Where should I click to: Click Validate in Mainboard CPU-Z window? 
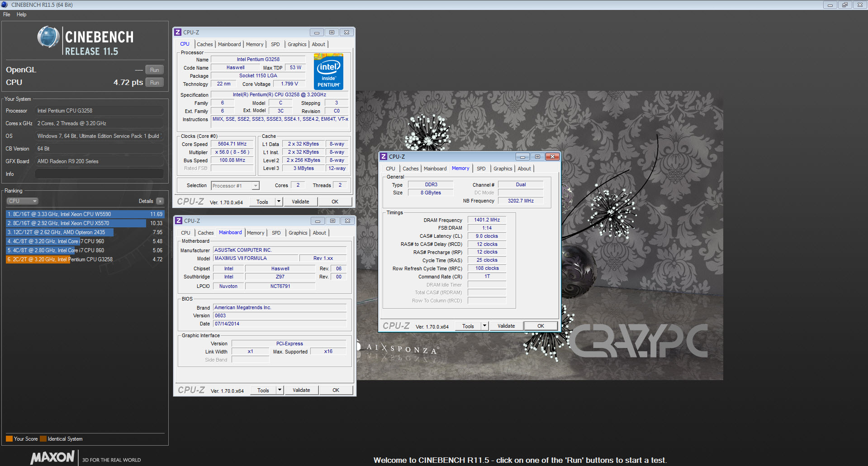pos(302,391)
